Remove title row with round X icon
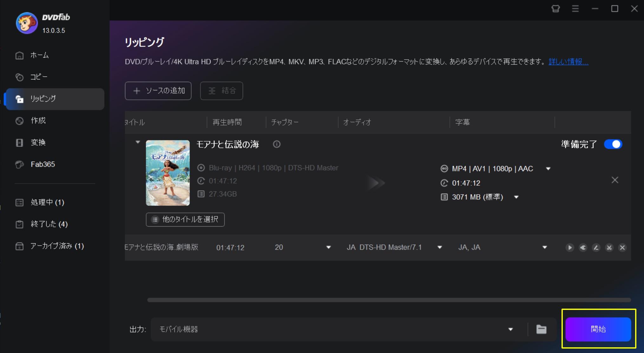 (x=622, y=247)
